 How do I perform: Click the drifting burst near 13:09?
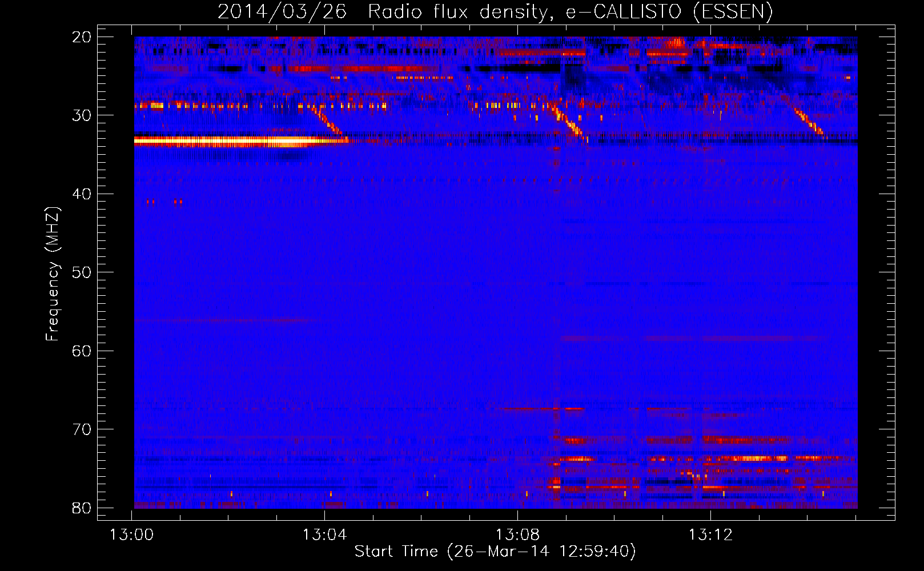pos(569,122)
